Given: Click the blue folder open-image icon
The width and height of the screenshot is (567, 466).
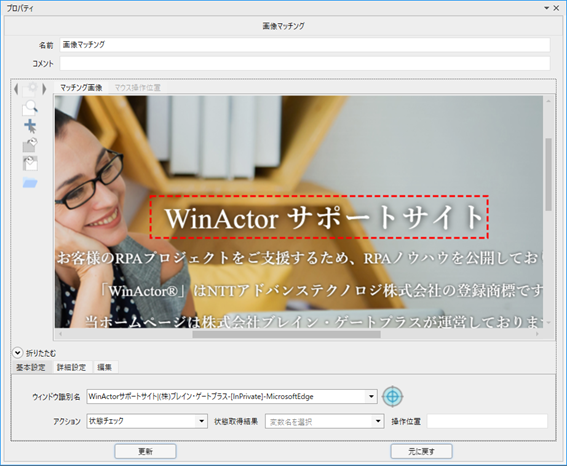Looking at the screenshot, I should click(30, 183).
